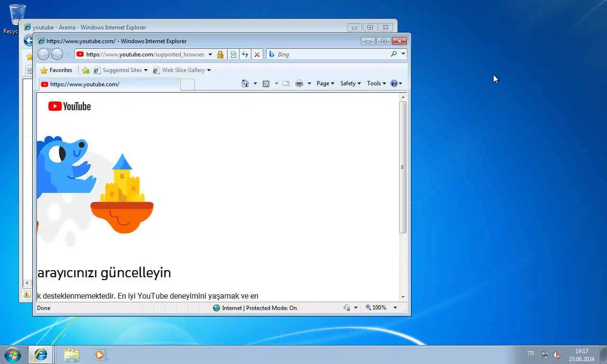
Task: Click the Refresh icon
Action: point(245,55)
